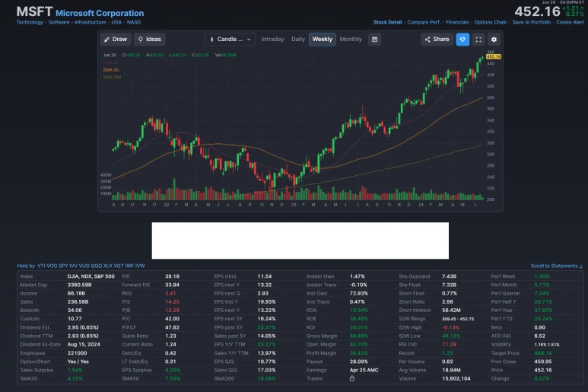This screenshot has height=392, width=588.
Task: Open the SPY ETF holder link
Action: [63, 266]
